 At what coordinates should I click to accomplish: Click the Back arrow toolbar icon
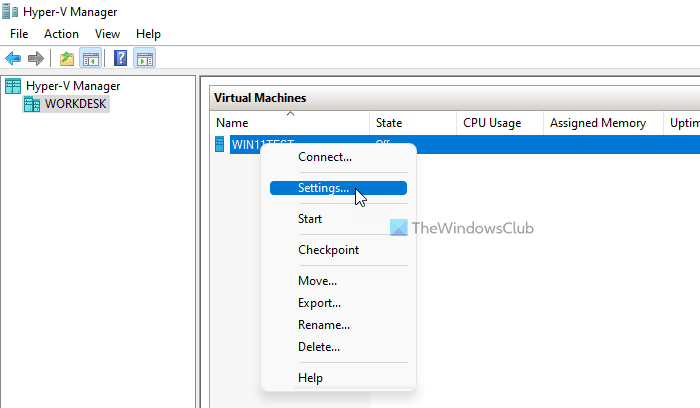(13, 58)
